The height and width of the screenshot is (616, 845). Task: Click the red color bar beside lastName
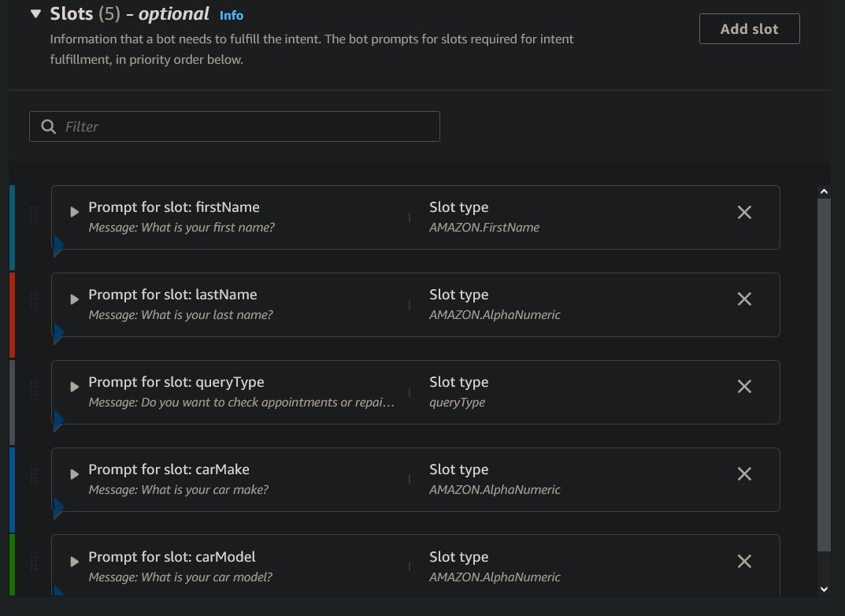coord(12,314)
